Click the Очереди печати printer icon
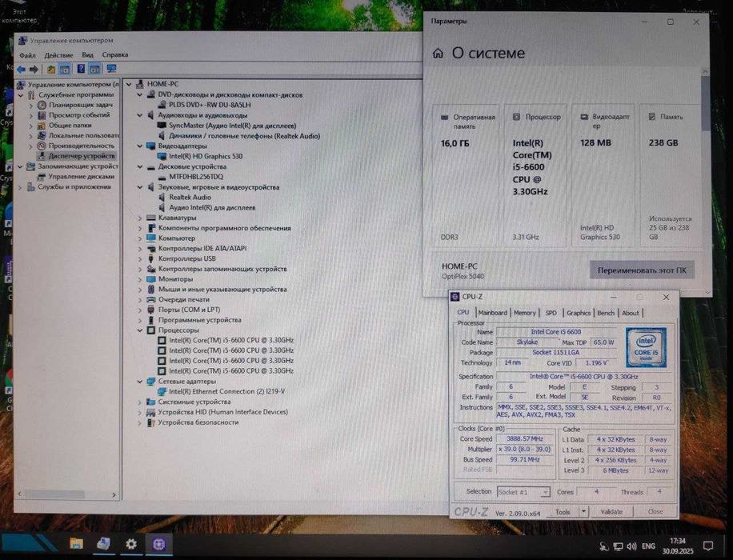 tap(151, 300)
